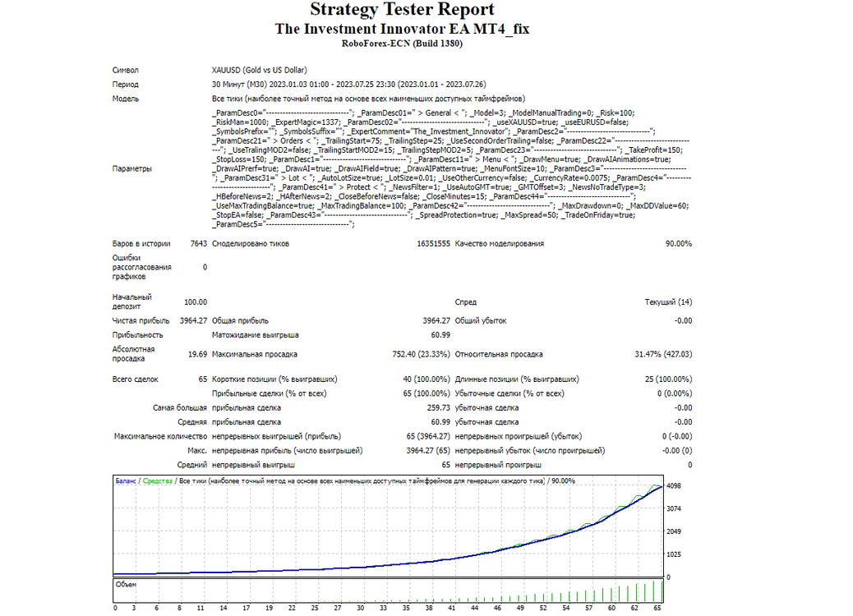
Task: Click the green "Средства" chart legend label
Action: (158, 481)
